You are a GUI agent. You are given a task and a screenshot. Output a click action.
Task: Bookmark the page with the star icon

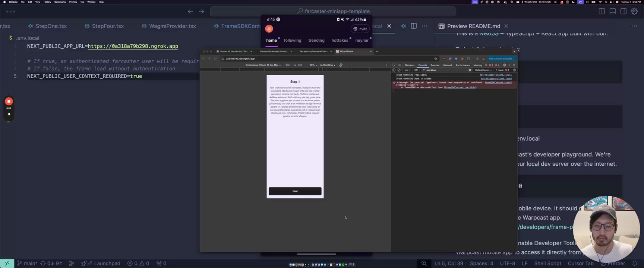pos(435,58)
